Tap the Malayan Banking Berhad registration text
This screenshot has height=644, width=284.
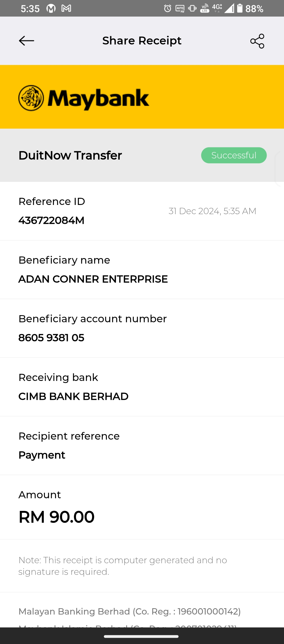[x=130, y=611]
